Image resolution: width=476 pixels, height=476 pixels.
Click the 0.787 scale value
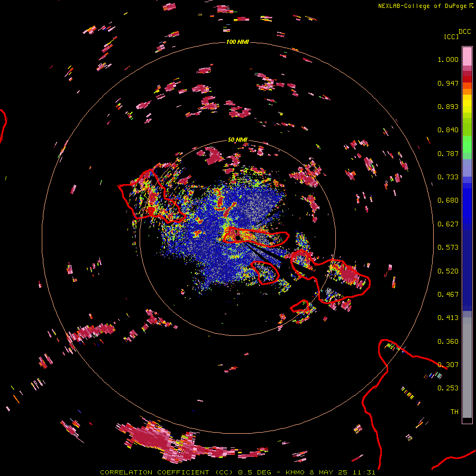(448, 153)
